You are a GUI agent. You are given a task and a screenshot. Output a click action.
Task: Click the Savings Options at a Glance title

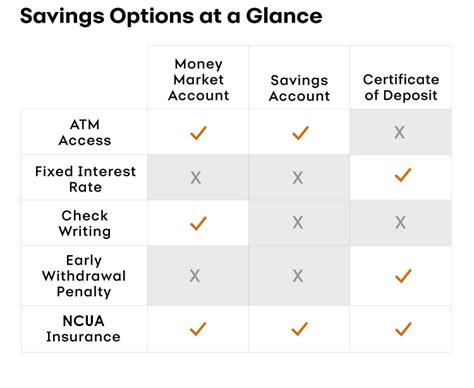coord(171,16)
